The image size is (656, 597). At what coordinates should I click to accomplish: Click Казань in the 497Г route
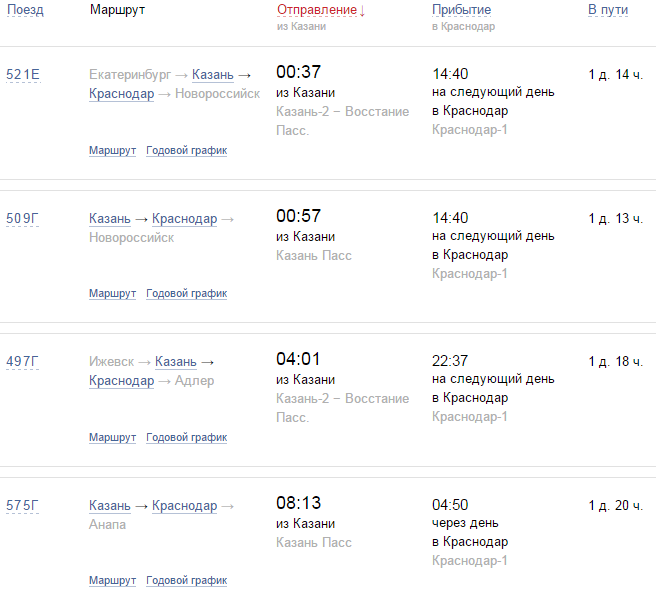177,362
